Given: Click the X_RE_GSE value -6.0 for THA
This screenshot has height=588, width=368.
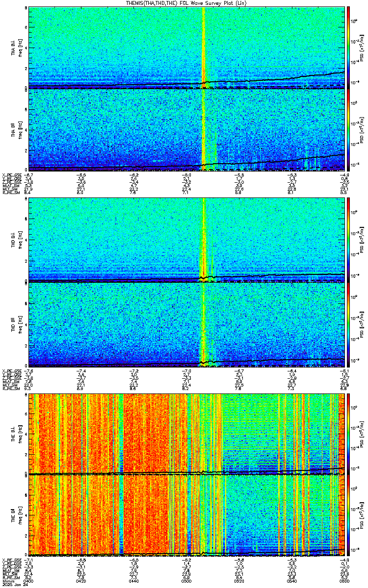Looking at the screenshot, I should pyautogui.click(x=187, y=174).
